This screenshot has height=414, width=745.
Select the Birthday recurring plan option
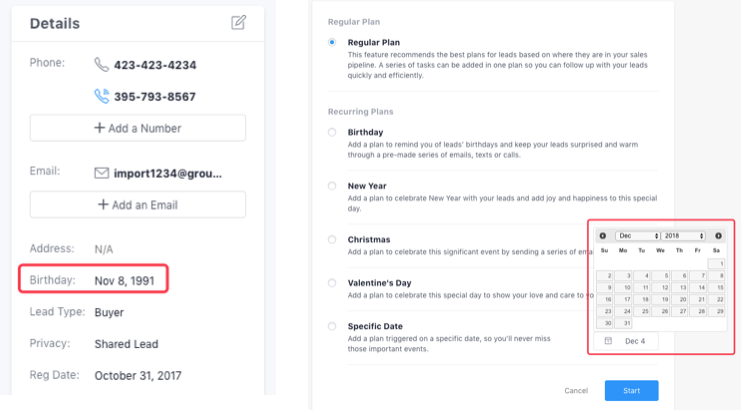[332, 132]
